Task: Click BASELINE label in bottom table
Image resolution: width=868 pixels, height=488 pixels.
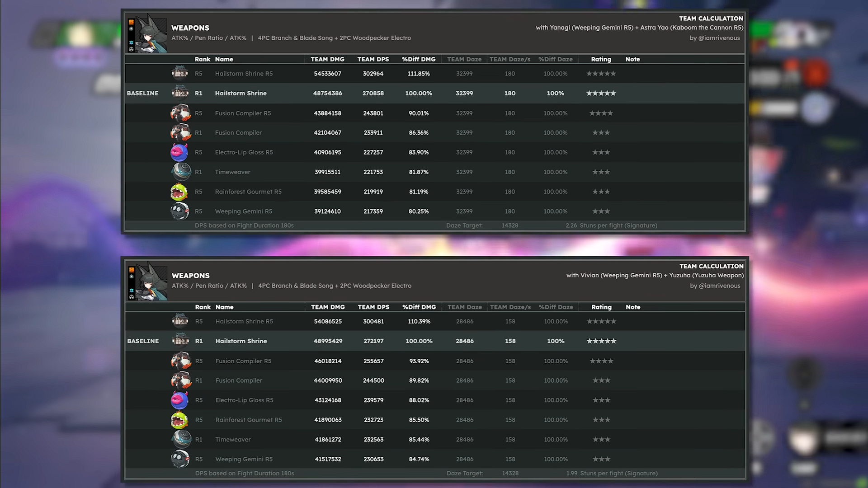Action: [x=143, y=341]
